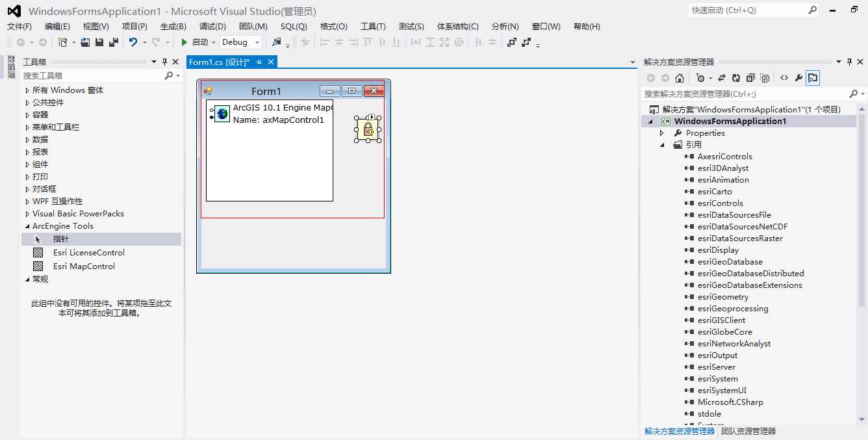This screenshot has height=440, width=868.
Task: Undo the last action via toolbar
Action: pos(133,42)
